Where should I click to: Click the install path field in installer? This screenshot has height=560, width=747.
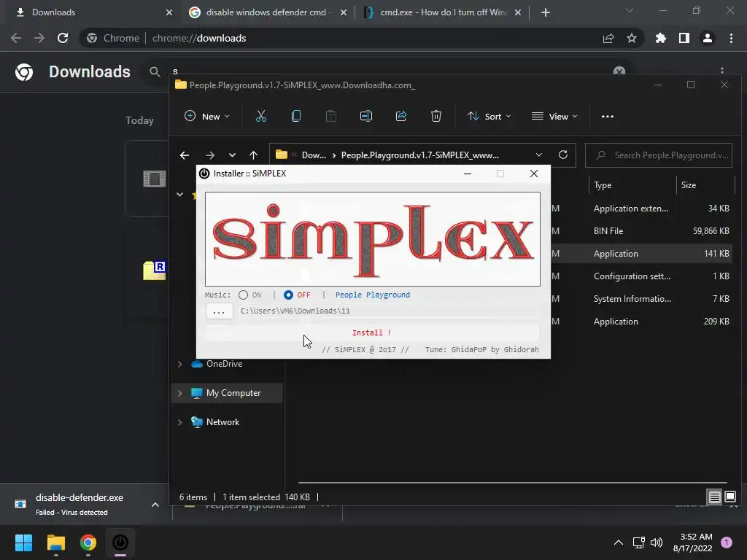tap(387, 311)
